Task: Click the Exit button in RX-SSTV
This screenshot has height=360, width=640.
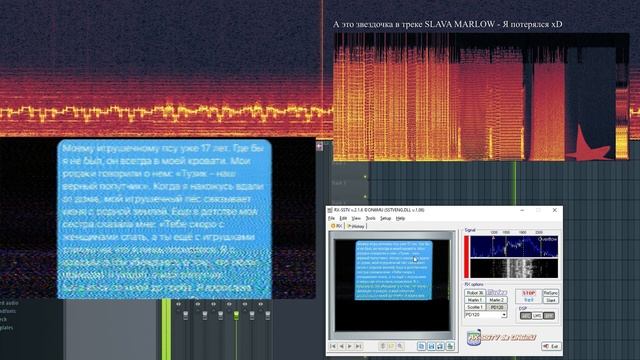Action: tap(551, 347)
